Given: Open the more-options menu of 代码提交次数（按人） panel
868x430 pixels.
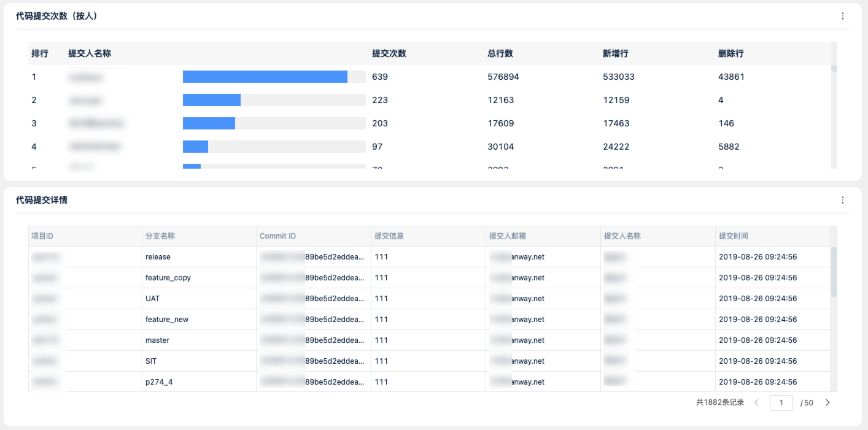Looking at the screenshot, I should 842,17.
